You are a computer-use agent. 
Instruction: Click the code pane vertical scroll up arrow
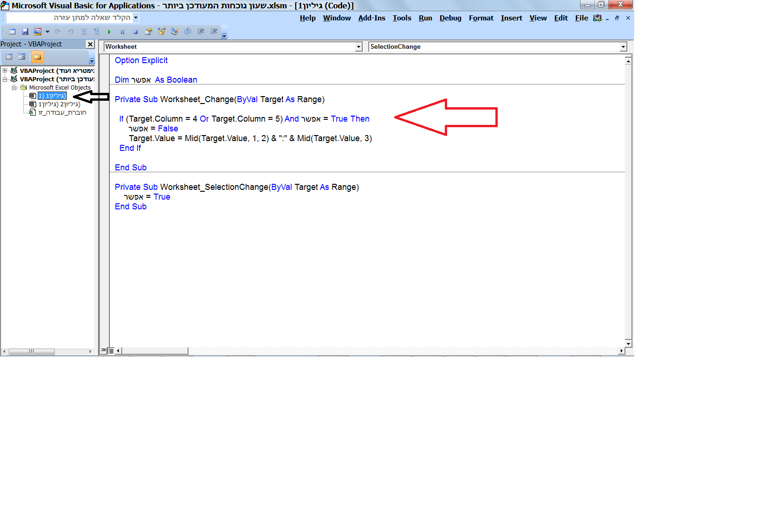[x=628, y=61]
